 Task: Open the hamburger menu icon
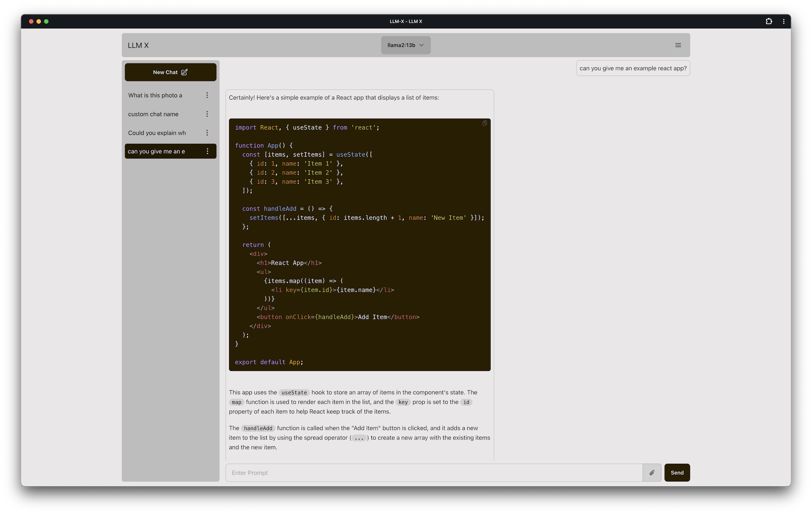[678, 45]
